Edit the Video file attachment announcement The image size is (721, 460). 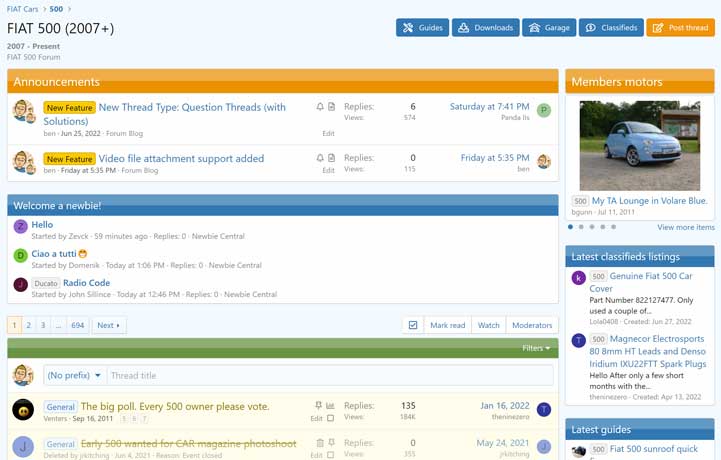(328, 170)
